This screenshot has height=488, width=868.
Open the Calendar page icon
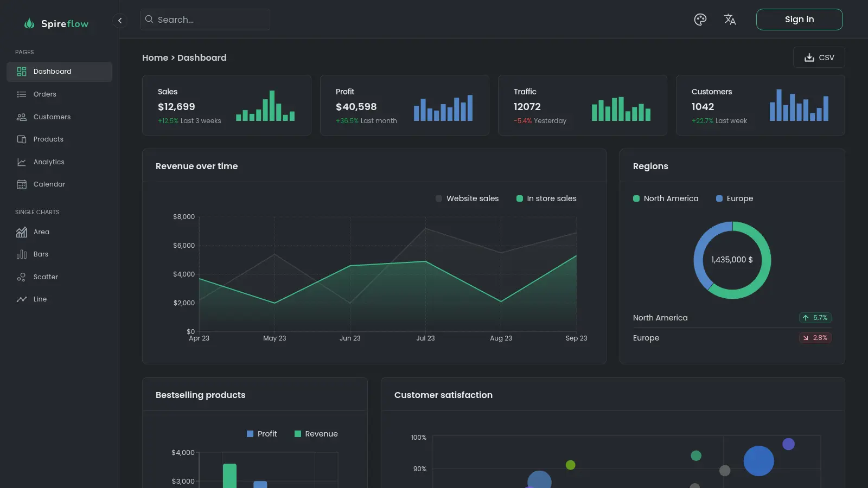[22, 184]
